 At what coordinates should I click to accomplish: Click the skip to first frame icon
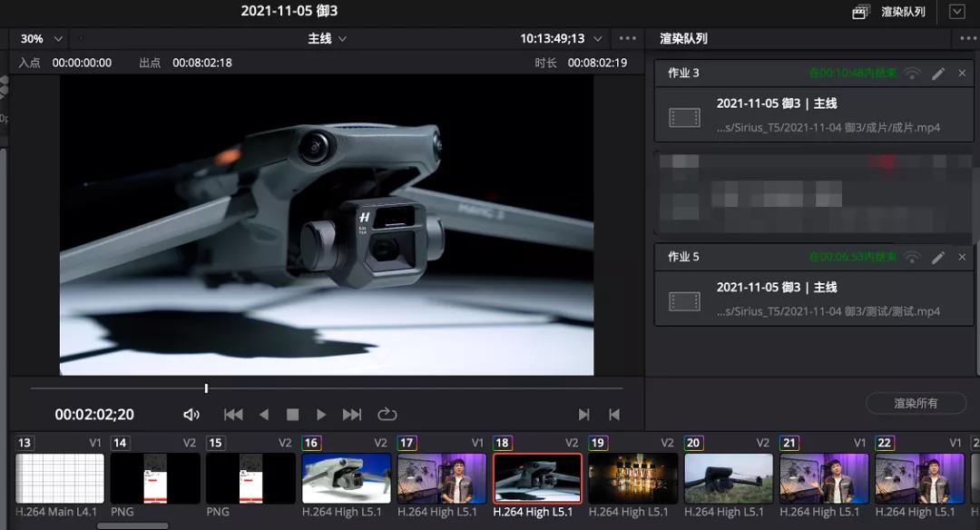click(232, 414)
